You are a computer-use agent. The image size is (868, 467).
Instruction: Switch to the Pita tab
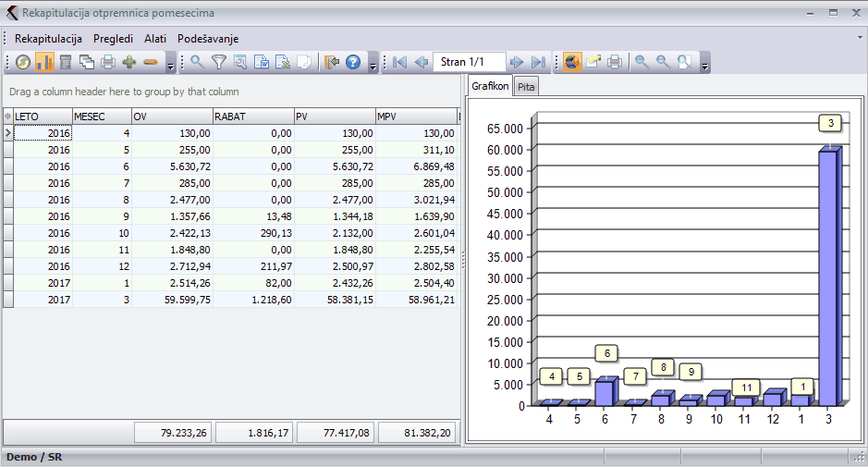point(526,86)
